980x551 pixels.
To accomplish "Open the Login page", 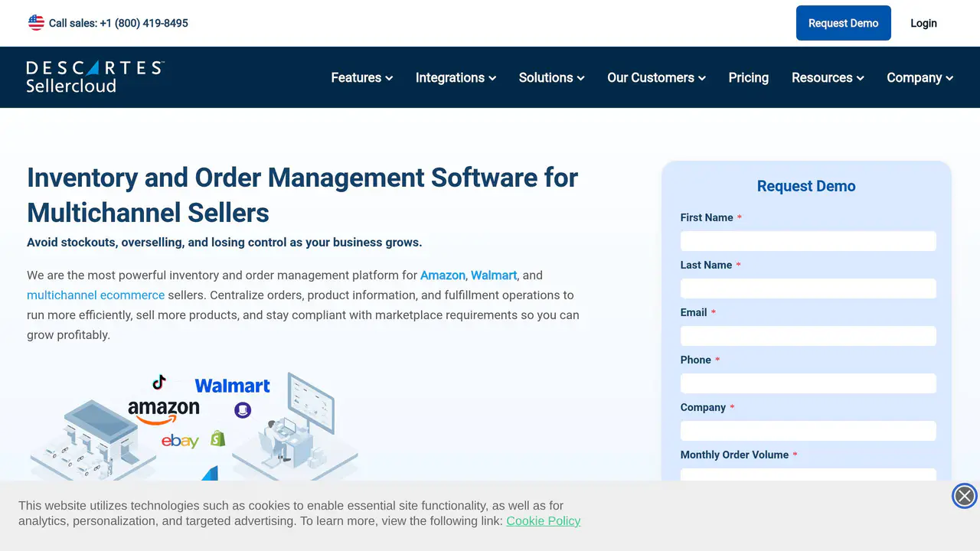I will click(923, 23).
